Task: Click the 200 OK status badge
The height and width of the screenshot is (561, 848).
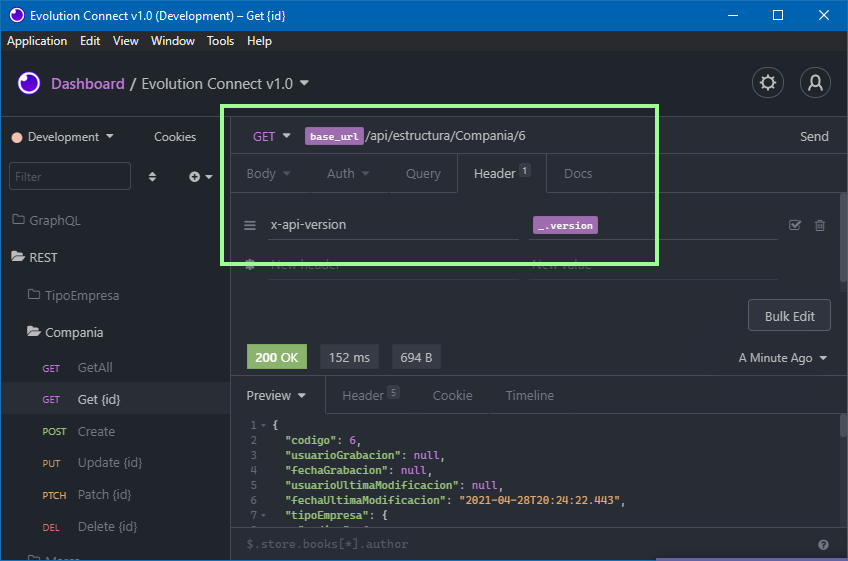Action: tap(277, 357)
